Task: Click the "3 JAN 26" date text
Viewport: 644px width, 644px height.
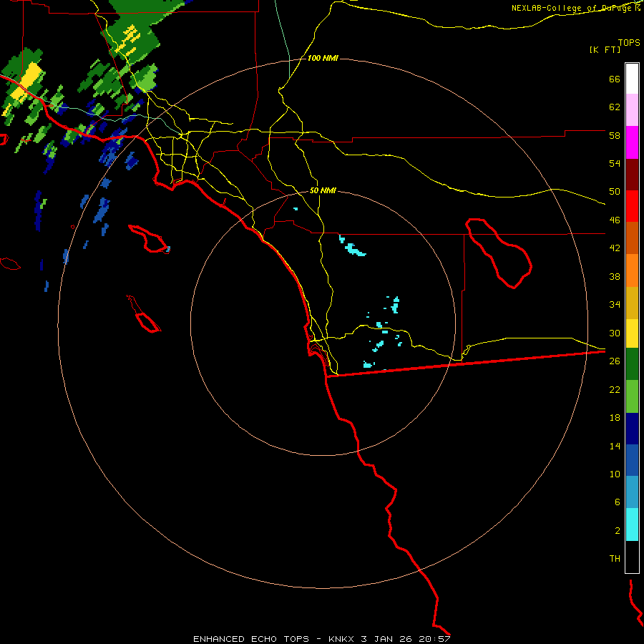Action: 385,639
